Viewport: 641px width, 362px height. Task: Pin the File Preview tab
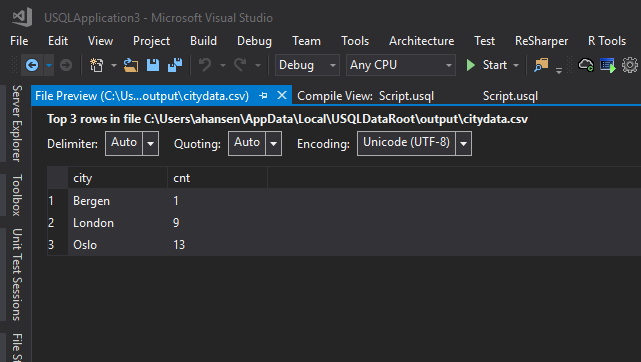pyautogui.click(x=263, y=96)
